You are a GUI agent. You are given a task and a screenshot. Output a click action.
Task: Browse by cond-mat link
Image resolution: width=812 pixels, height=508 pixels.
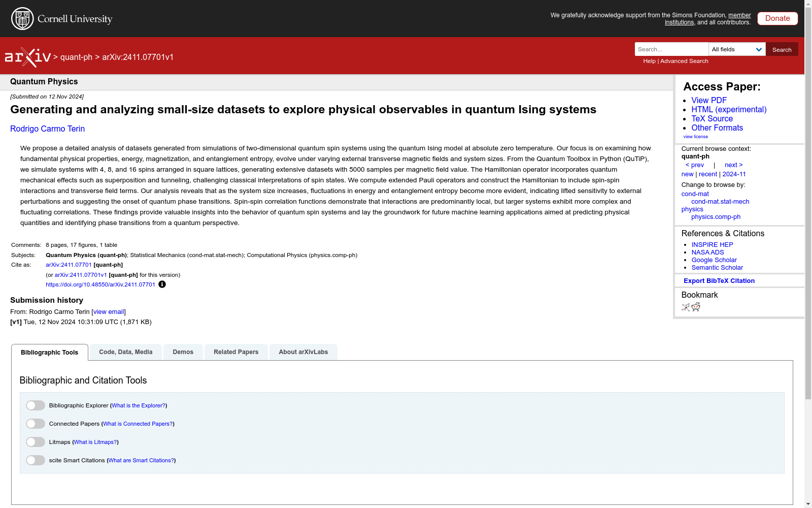point(695,194)
